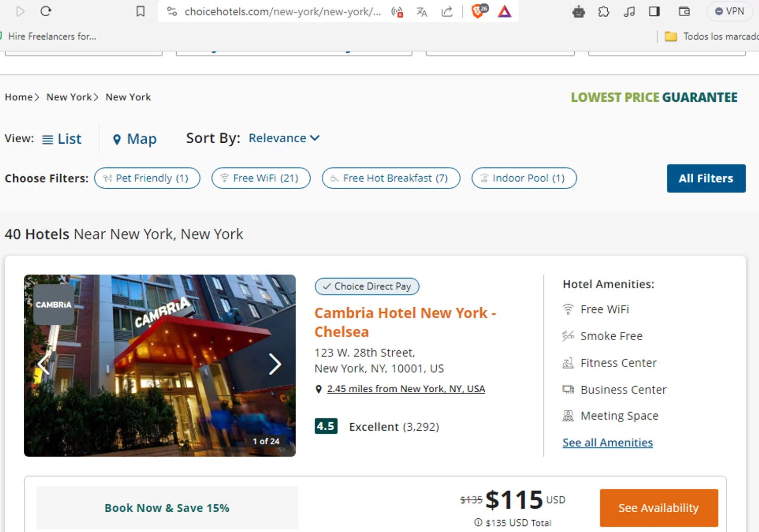This screenshot has width=759, height=532.
Task: Click the Fitness Center amenity icon
Action: (568, 363)
